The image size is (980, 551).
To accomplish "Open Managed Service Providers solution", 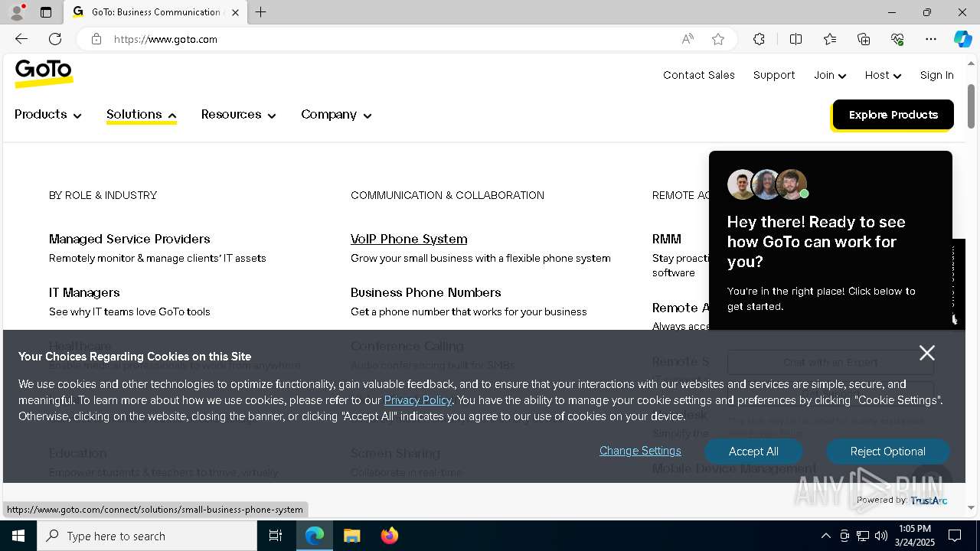I will point(129,239).
